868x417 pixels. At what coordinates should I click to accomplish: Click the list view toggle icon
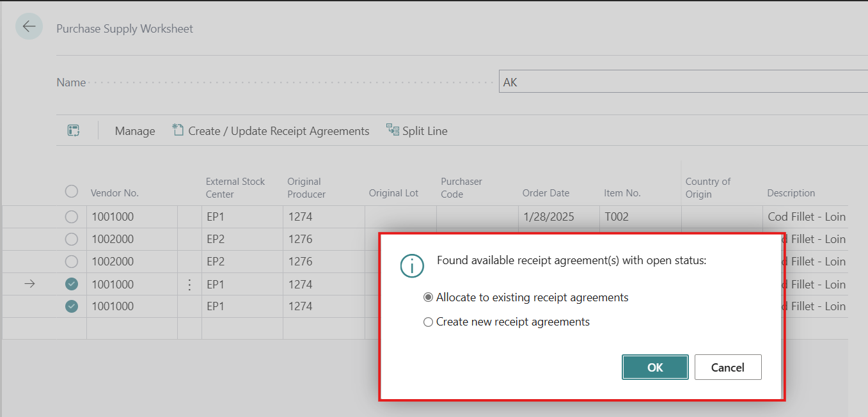[x=74, y=130]
